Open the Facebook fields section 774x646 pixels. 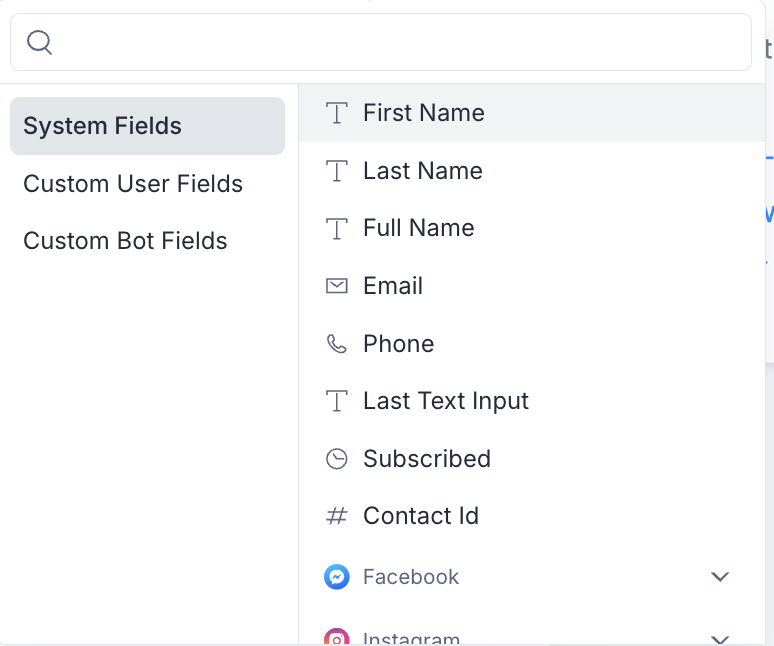(x=411, y=577)
